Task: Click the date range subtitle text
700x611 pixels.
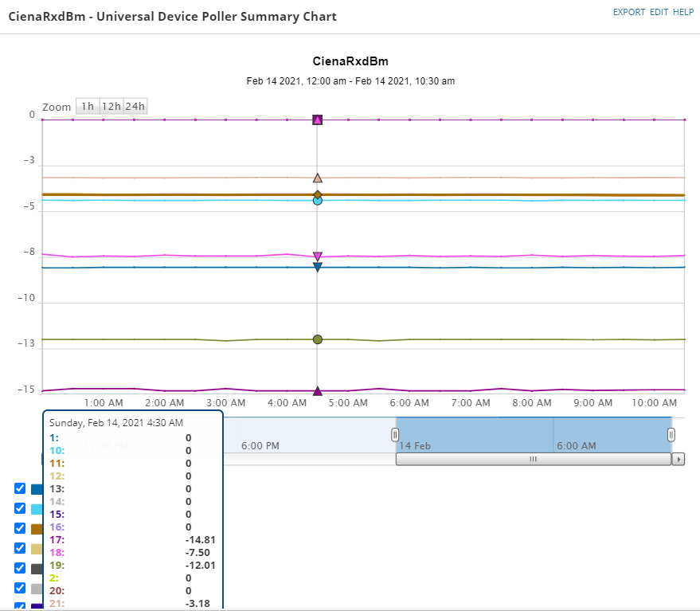Action: click(350, 80)
